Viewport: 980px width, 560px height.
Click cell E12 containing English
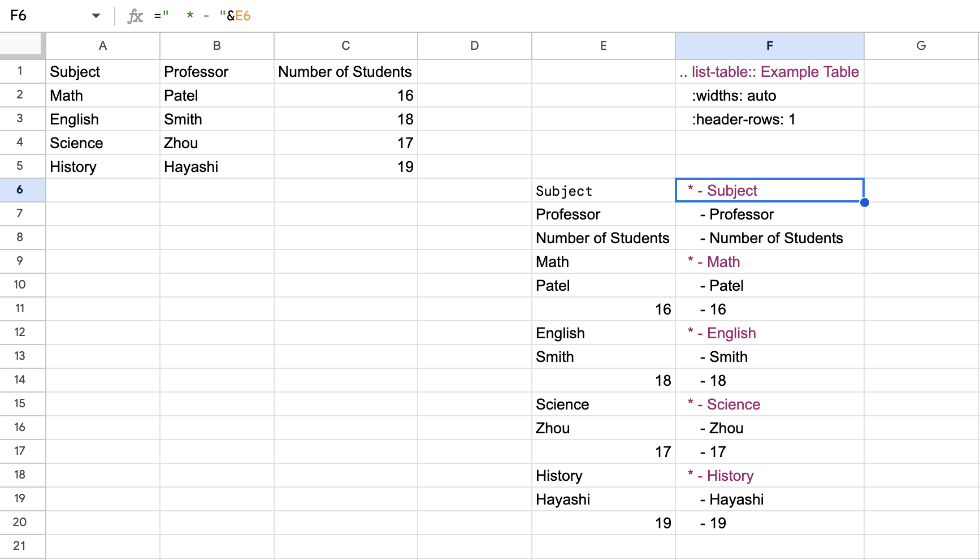pos(604,333)
